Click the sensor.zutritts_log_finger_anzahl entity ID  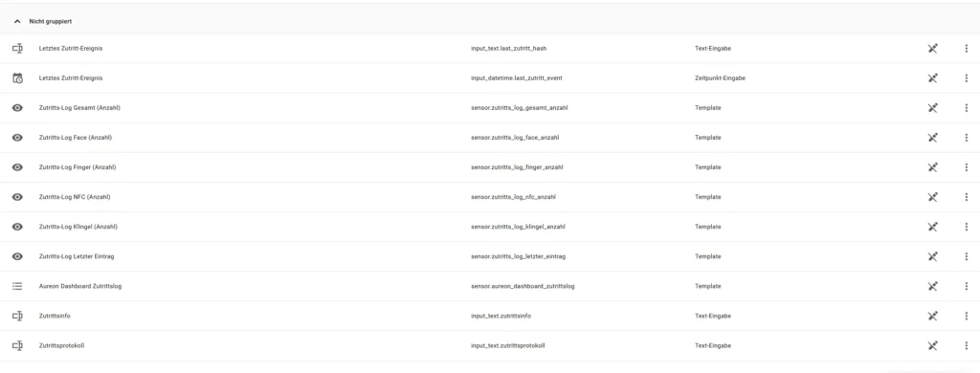(x=517, y=166)
